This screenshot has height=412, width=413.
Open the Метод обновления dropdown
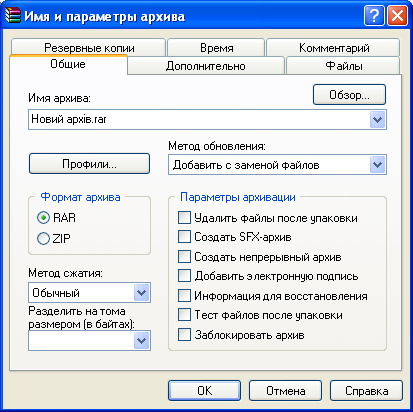coord(377,164)
